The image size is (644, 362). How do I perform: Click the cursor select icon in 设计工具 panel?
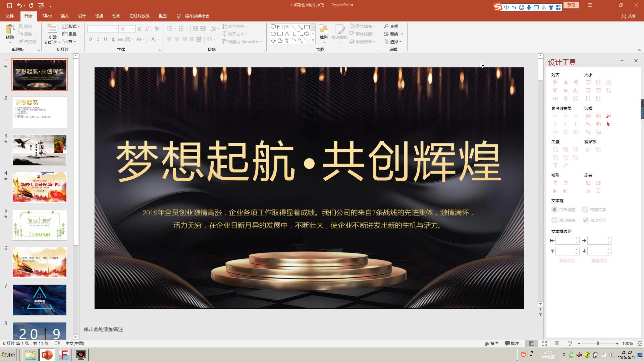point(608,123)
